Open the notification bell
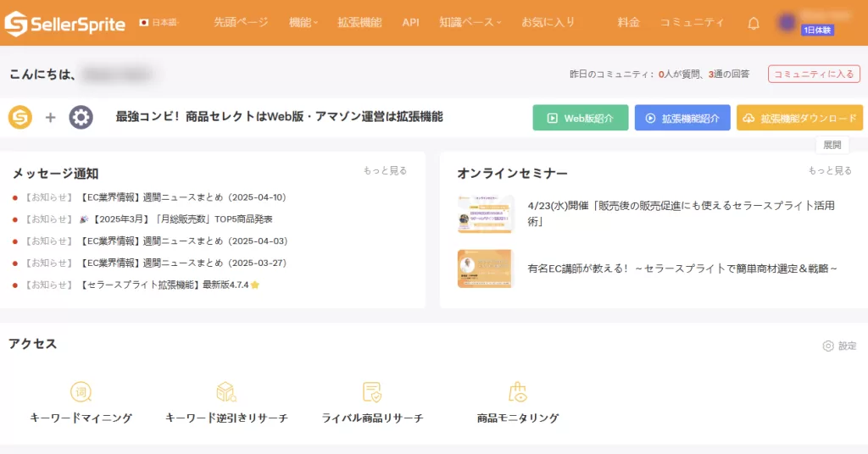 click(754, 23)
